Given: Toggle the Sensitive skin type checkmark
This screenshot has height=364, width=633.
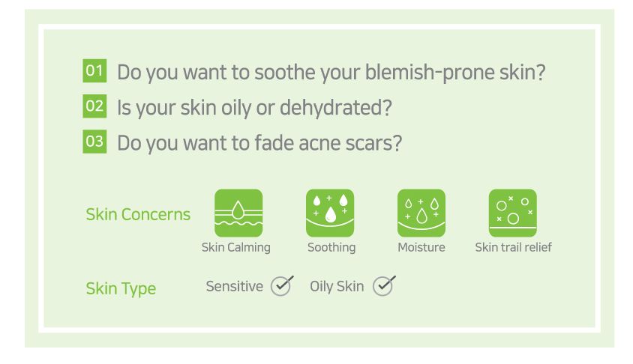Looking at the screenshot, I should pyautogui.click(x=281, y=286).
